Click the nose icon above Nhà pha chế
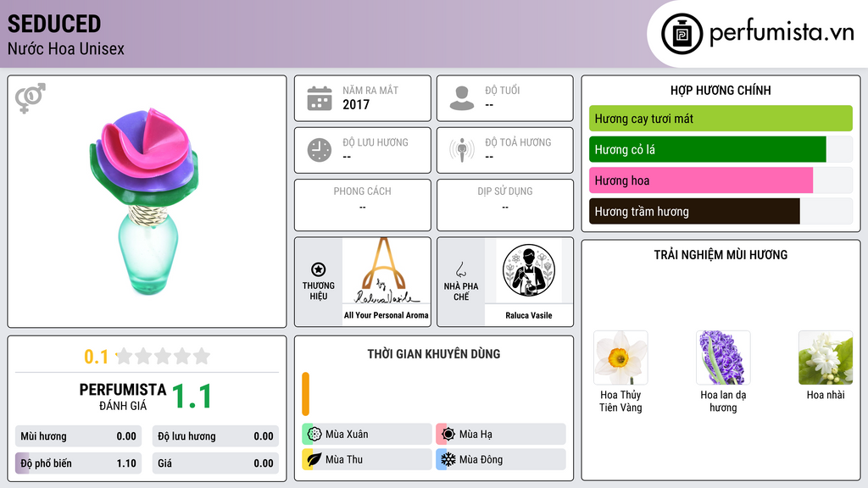This screenshot has width=868, height=488. coord(460,269)
